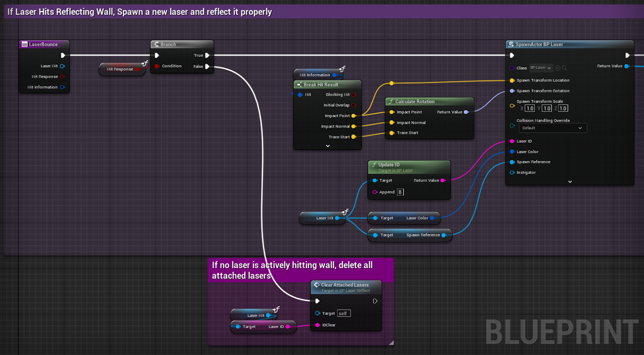This screenshot has height=355, width=644.
Task: Click the Calculate Rotation function f icon
Action: click(390, 101)
